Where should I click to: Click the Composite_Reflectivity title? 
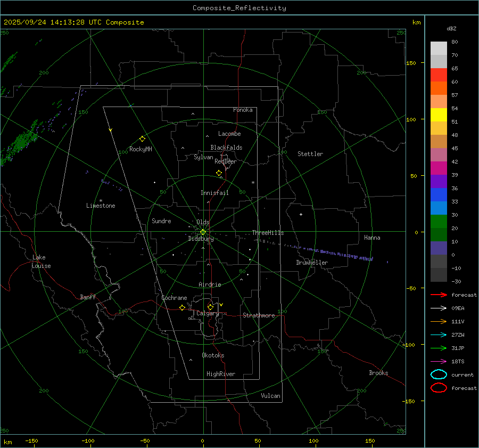pyautogui.click(x=239, y=8)
